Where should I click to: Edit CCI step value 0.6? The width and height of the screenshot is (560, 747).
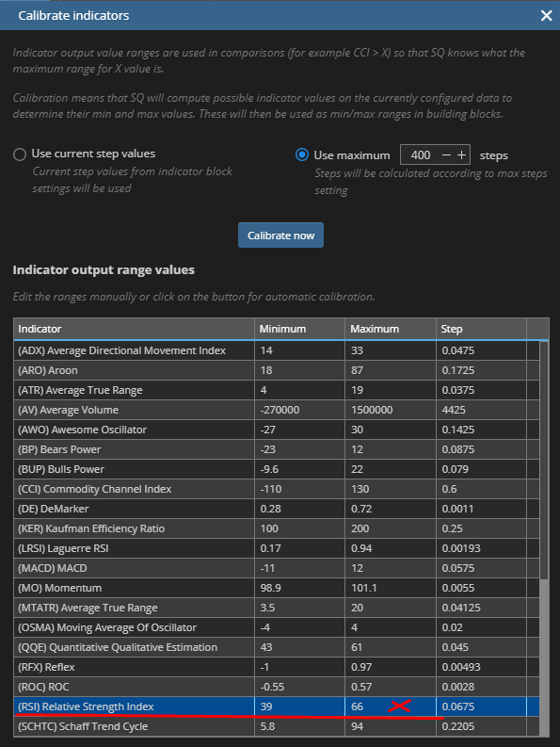(x=482, y=489)
